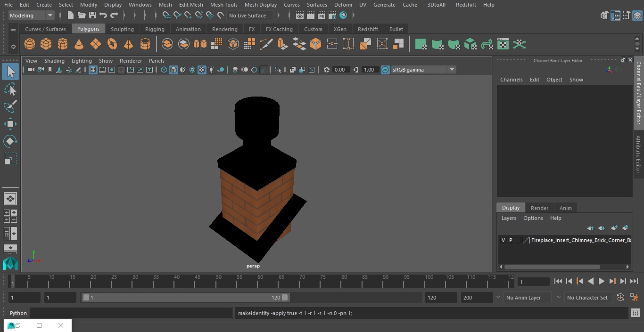This screenshot has height=332, width=644.
Task: Activate the Lasso Select tool
Action: click(10, 89)
